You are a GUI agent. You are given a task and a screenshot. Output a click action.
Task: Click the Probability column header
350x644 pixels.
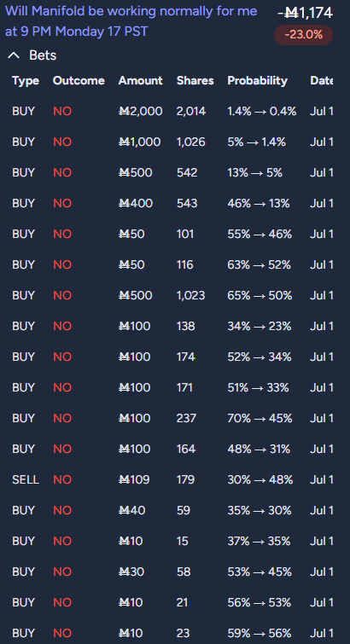coord(257,80)
